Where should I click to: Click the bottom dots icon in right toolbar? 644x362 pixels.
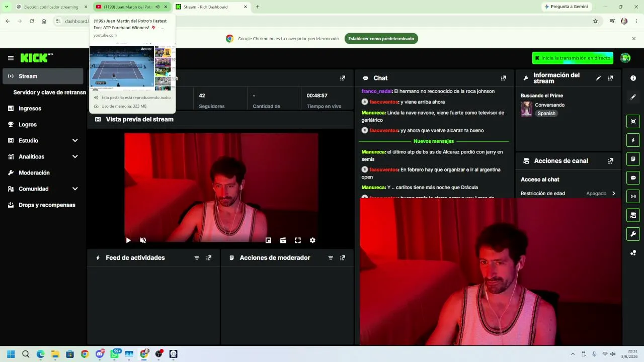(633, 253)
